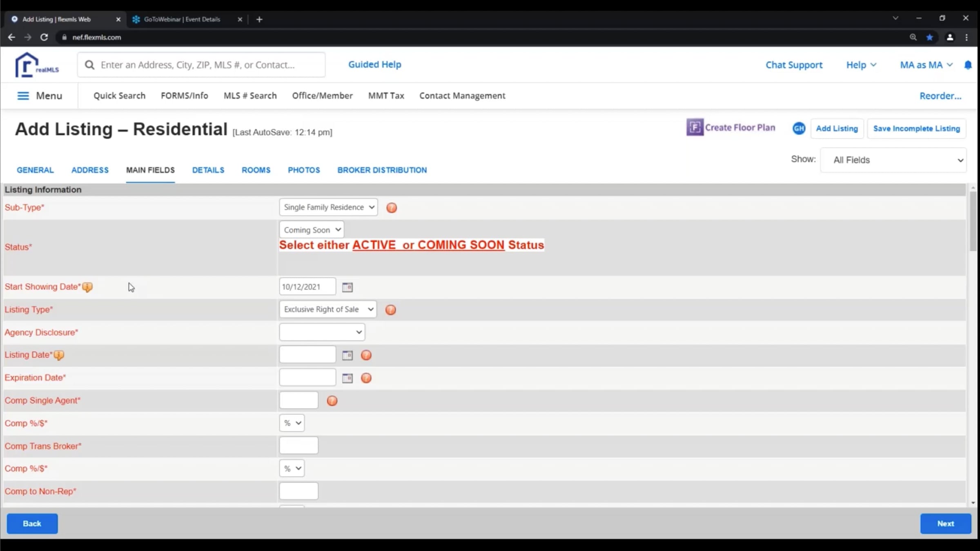Open the notifications bell

[x=967, y=65]
